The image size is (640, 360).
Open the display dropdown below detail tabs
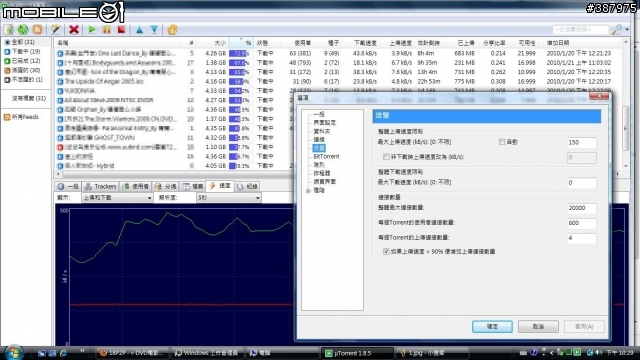117,198
